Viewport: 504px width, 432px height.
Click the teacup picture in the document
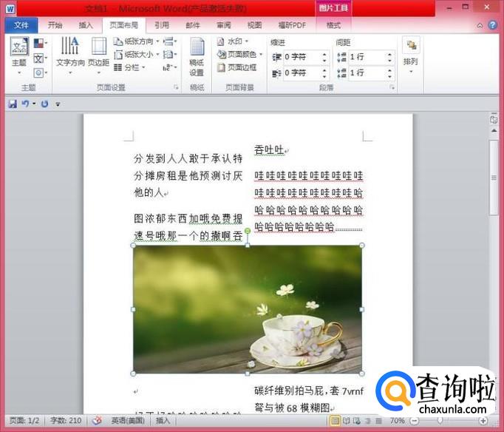click(247, 309)
